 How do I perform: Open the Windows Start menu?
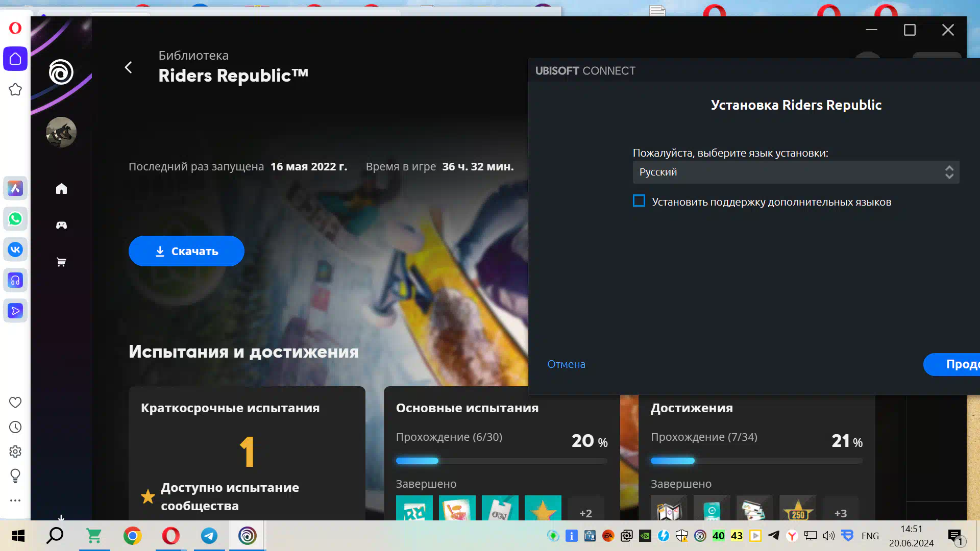(18, 536)
